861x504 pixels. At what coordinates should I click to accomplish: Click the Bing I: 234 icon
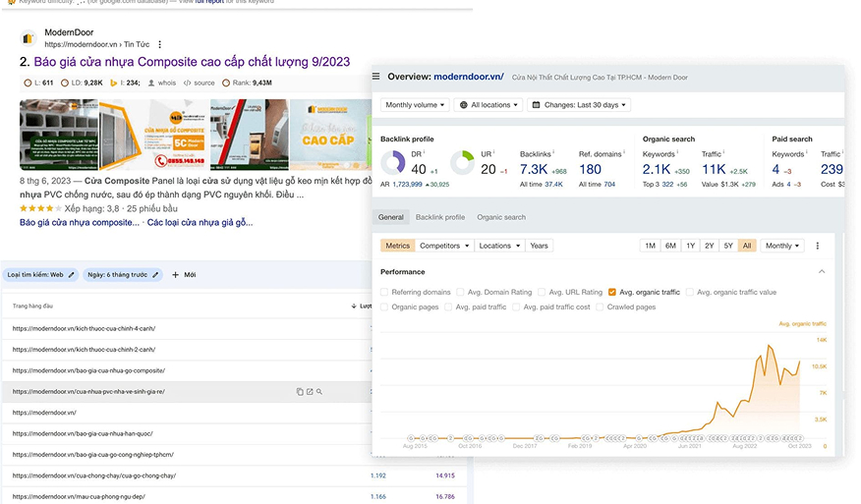click(x=114, y=83)
